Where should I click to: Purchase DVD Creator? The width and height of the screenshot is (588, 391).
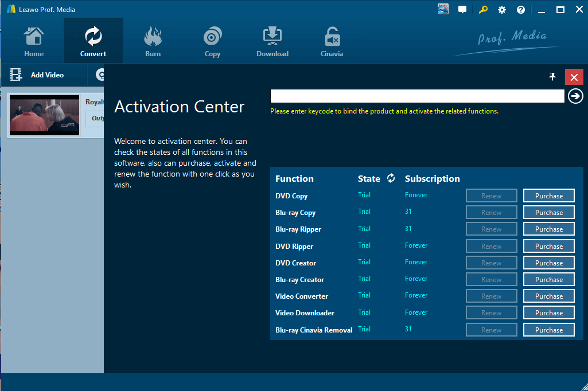[549, 263]
